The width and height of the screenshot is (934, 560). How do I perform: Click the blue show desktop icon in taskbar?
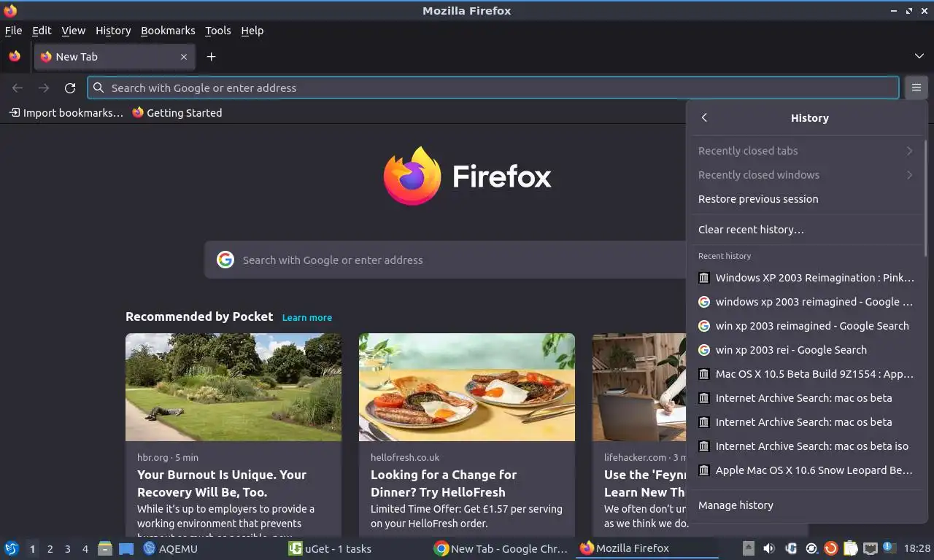tap(126, 548)
